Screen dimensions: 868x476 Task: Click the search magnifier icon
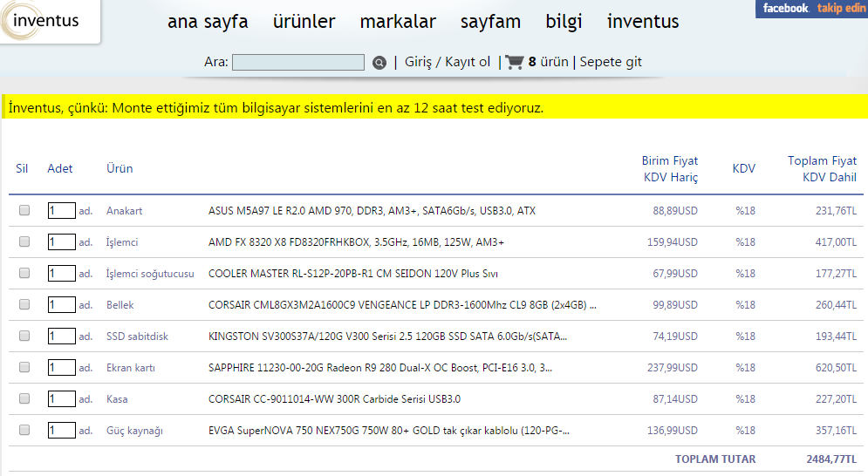pyautogui.click(x=379, y=63)
